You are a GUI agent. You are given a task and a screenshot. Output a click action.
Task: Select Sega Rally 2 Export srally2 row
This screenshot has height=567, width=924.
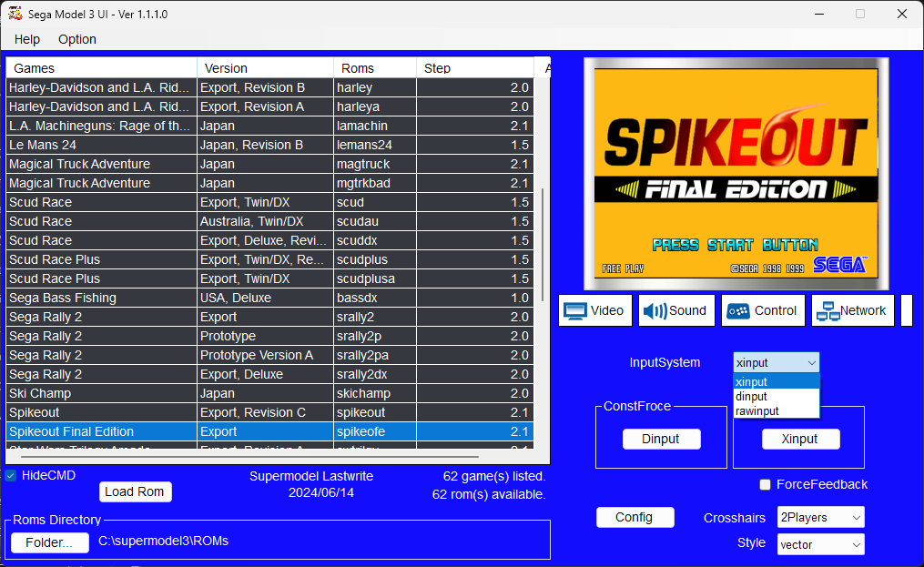click(x=269, y=317)
